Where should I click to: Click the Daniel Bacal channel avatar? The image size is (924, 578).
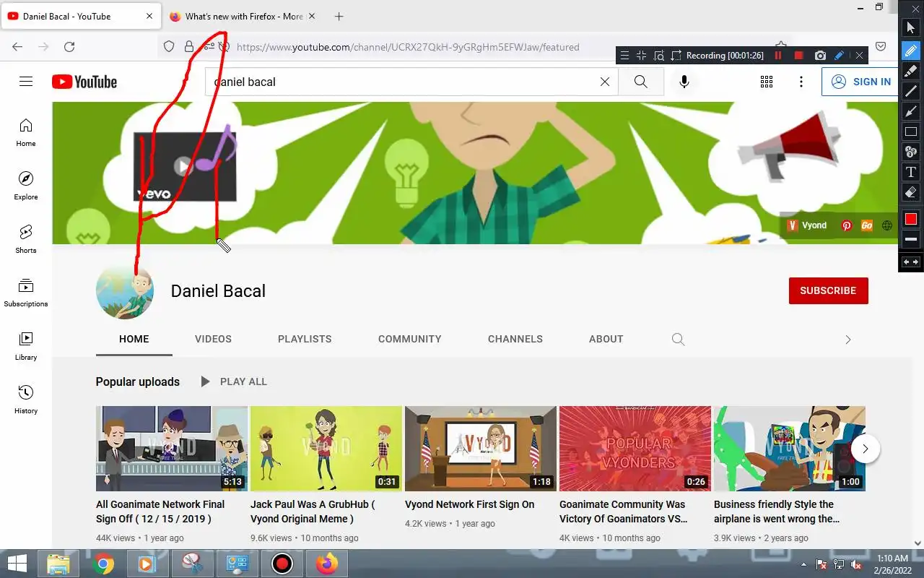click(x=125, y=290)
